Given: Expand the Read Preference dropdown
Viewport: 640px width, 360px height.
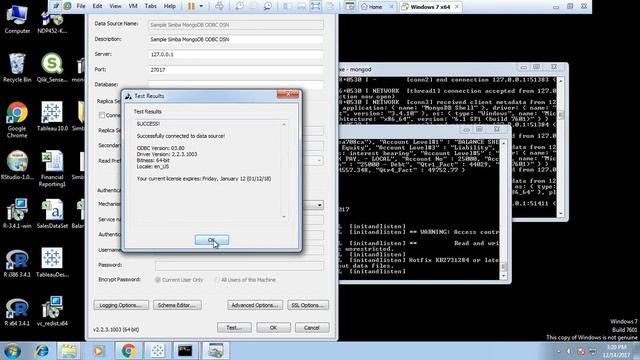Looking at the screenshot, I should (x=319, y=161).
